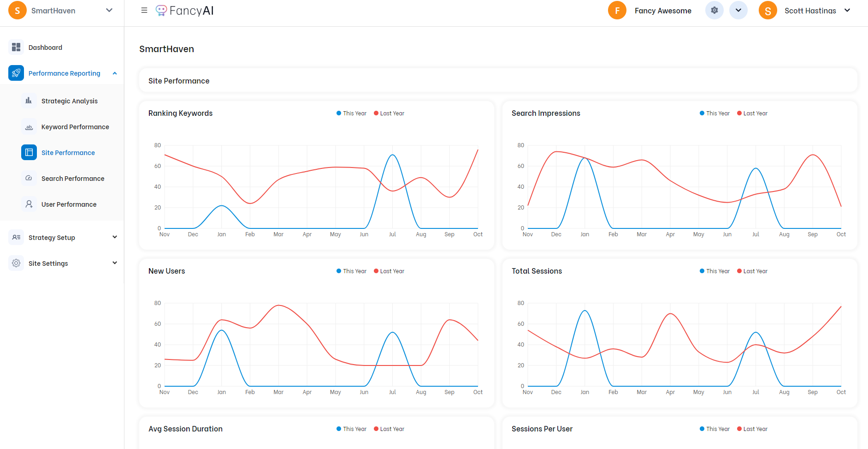The height and width of the screenshot is (449, 868).
Task: Click the Search Performance gauge icon
Action: [29, 178]
